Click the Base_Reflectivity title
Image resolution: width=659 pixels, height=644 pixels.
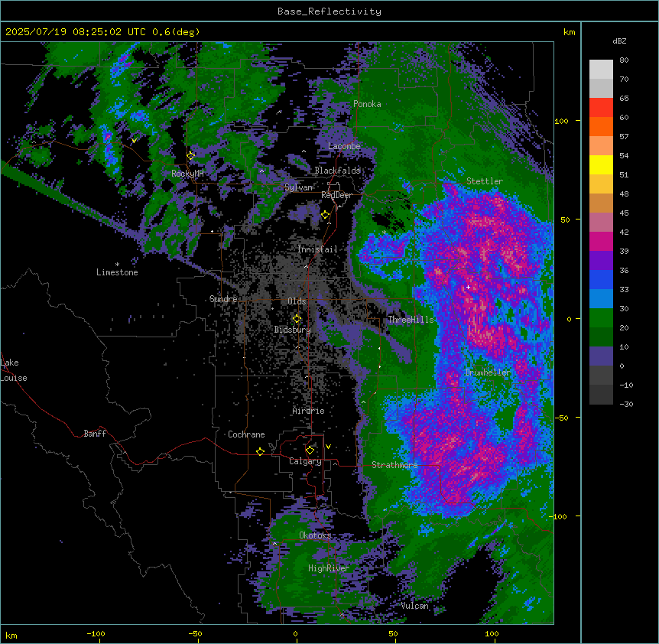tap(329, 11)
